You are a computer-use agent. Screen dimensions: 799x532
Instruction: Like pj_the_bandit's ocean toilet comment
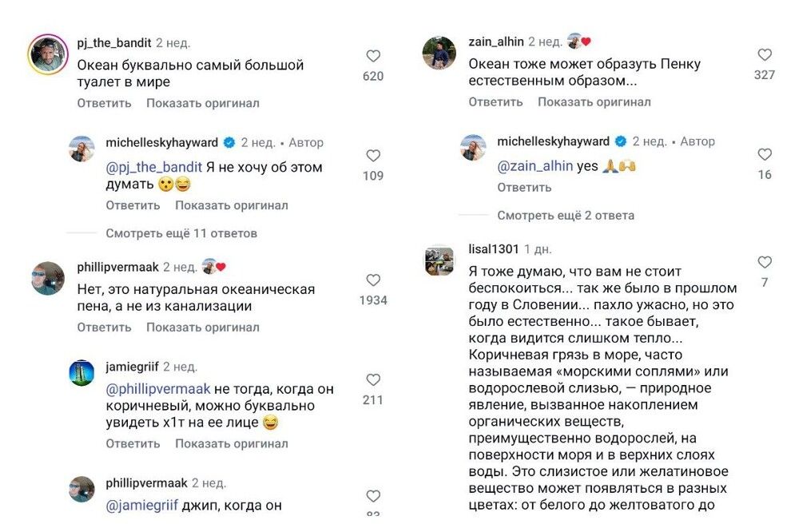(373, 57)
